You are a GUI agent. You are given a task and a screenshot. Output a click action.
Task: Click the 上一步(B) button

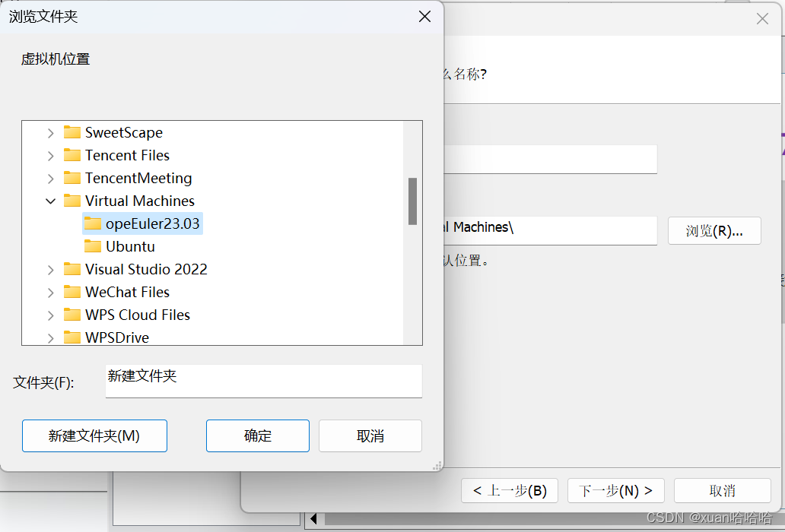[510, 490]
